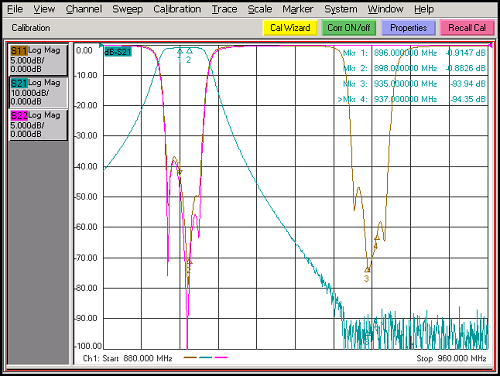Select the S21 Log Mag trace panel
The image size is (500, 376).
38,92
